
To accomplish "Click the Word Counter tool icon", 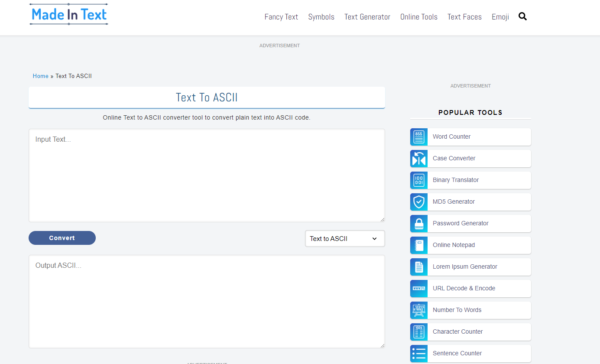I will tap(419, 136).
